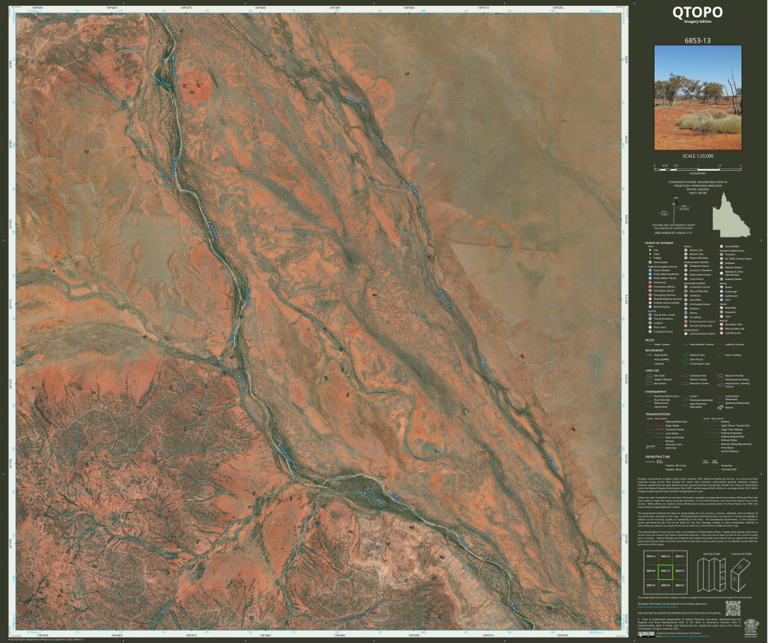Click the Hydrography legend heading
Viewport: 768px width, 643px height.
click(x=656, y=392)
